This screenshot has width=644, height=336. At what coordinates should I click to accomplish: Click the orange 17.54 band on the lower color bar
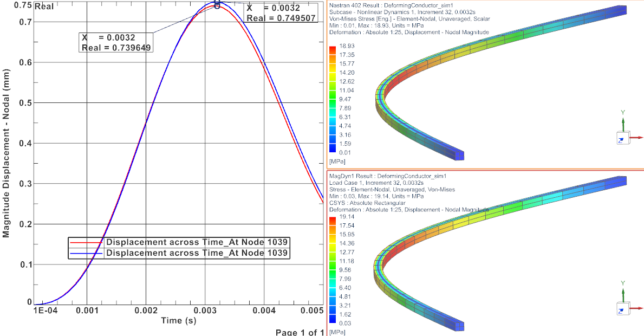click(333, 225)
